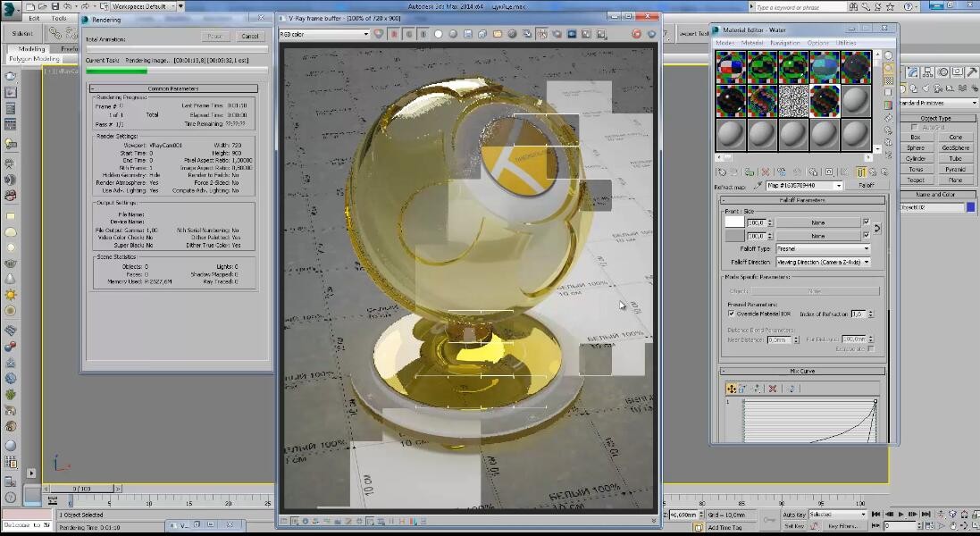
Task: Click the Edit menu in 3ds Max
Action: pyautogui.click(x=34, y=18)
